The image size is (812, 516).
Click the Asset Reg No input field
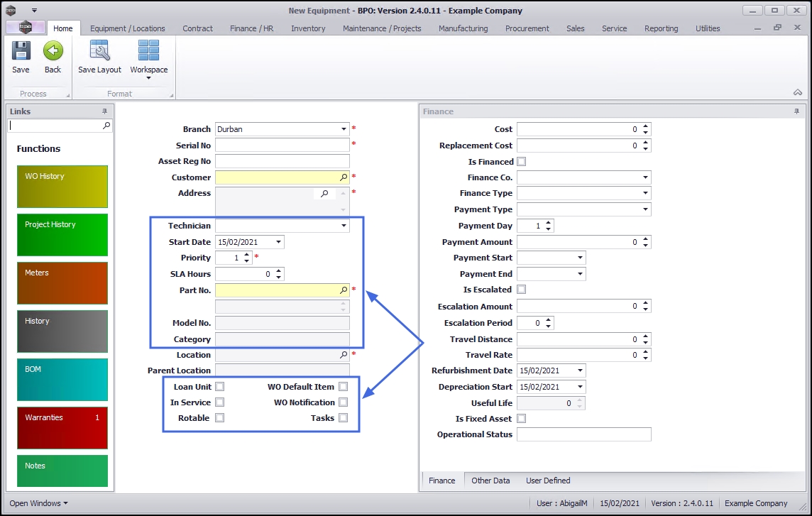pos(282,161)
